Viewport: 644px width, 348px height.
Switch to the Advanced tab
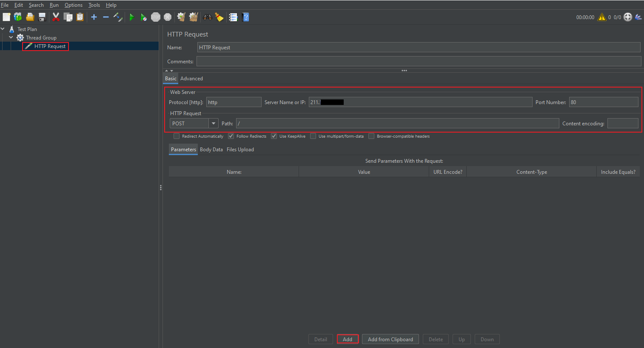pyautogui.click(x=191, y=79)
